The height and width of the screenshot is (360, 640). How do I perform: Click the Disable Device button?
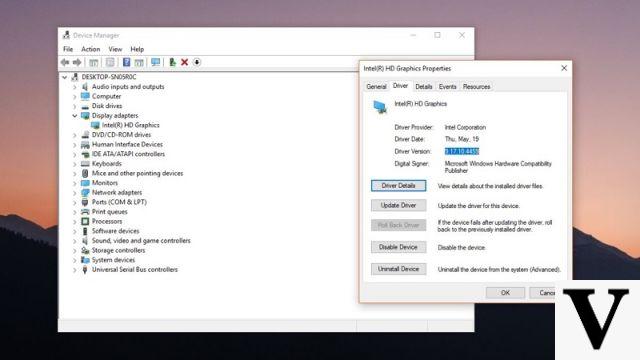(398, 247)
